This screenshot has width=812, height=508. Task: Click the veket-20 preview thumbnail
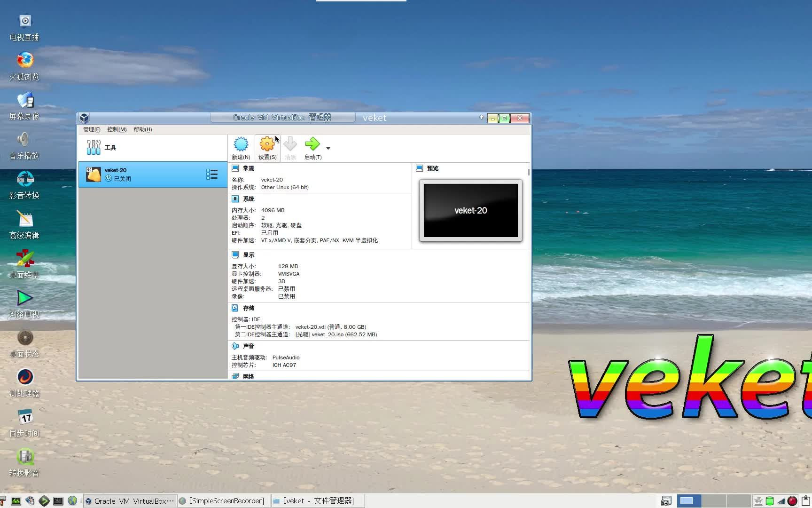[x=470, y=210]
